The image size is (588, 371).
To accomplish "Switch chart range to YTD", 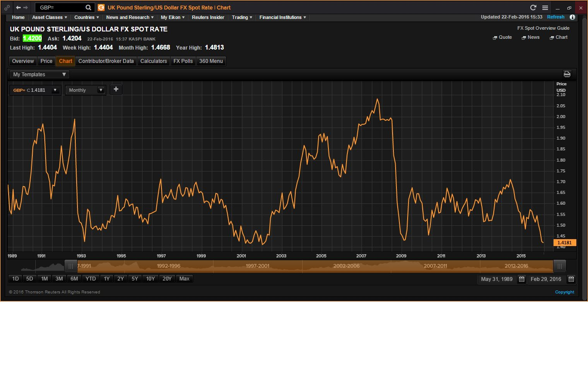I will [91, 279].
